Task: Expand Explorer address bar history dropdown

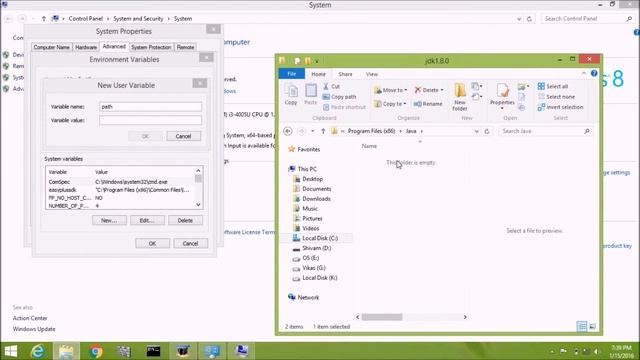Action: click(x=476, y=131)
